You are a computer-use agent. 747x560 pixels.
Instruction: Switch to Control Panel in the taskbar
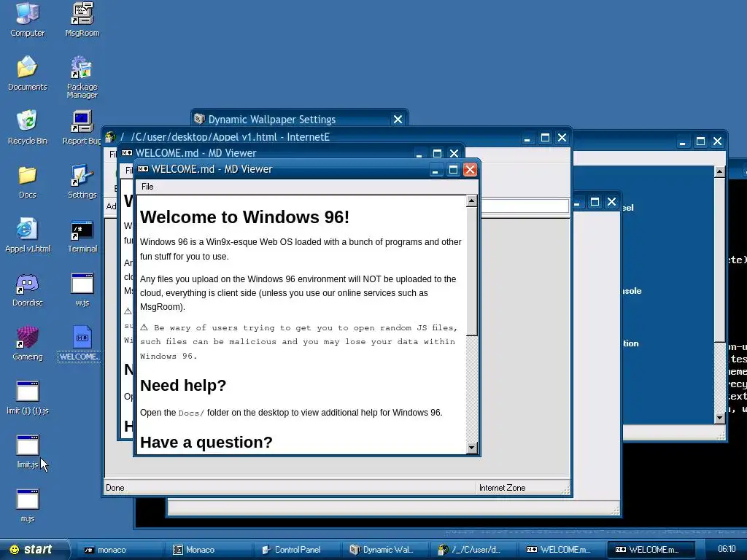coord(296,550)
